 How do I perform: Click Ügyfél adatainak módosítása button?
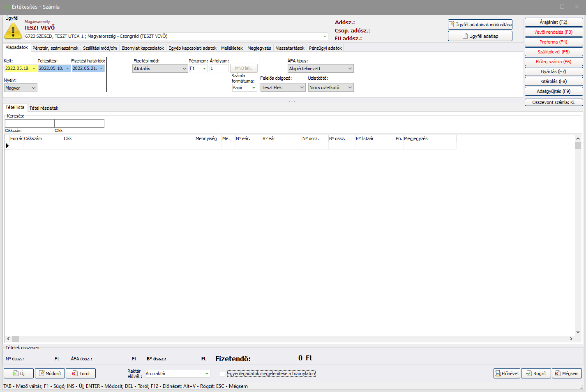(x=480, y=25)
